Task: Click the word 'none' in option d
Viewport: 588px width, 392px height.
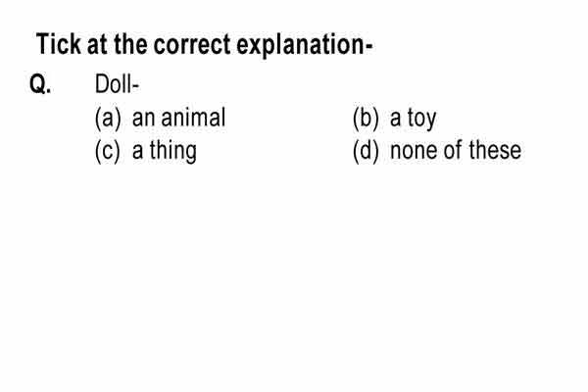Action: [414, 152]
